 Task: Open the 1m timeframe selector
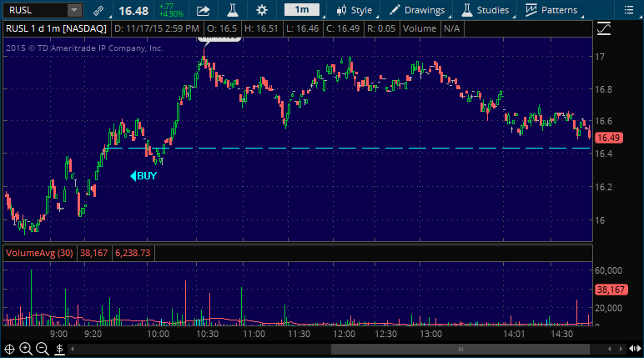302,10
